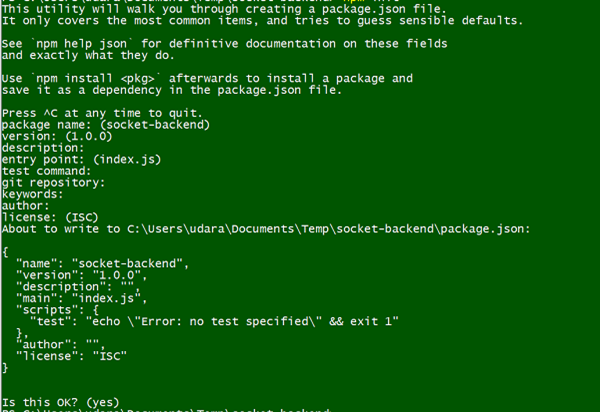Viewport: 600px width, 412px height.
Task: Click the 'git repository:' prompt line
Action: (53, 182)
